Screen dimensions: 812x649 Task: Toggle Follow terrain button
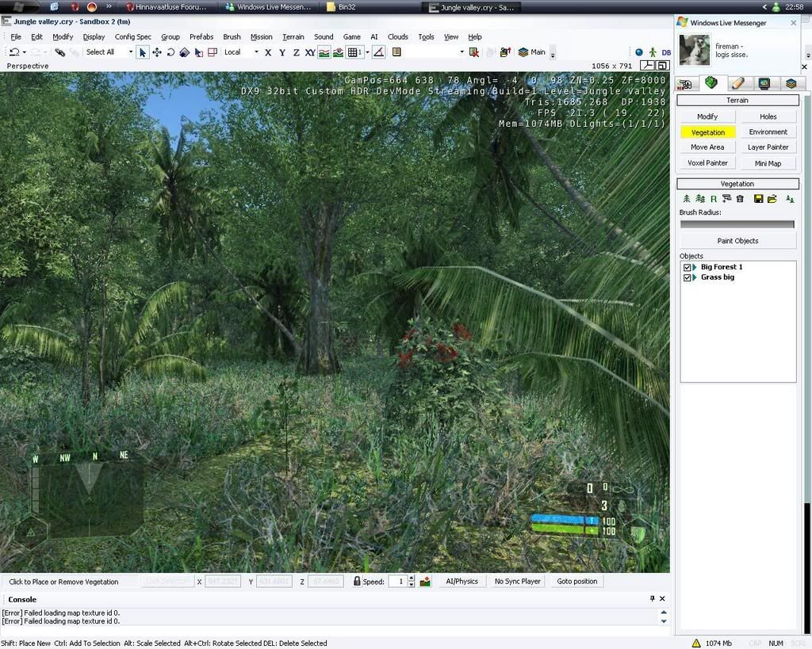[324, 52]
